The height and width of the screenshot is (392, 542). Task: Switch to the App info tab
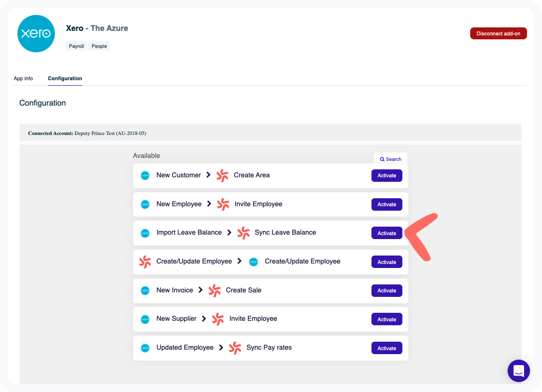[23, 79]
